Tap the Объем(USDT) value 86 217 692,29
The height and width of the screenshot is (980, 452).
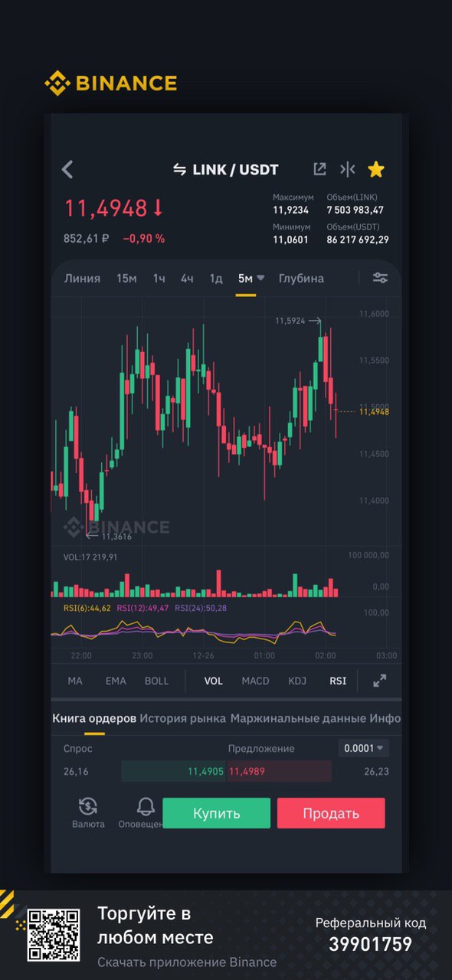(357, 240)
